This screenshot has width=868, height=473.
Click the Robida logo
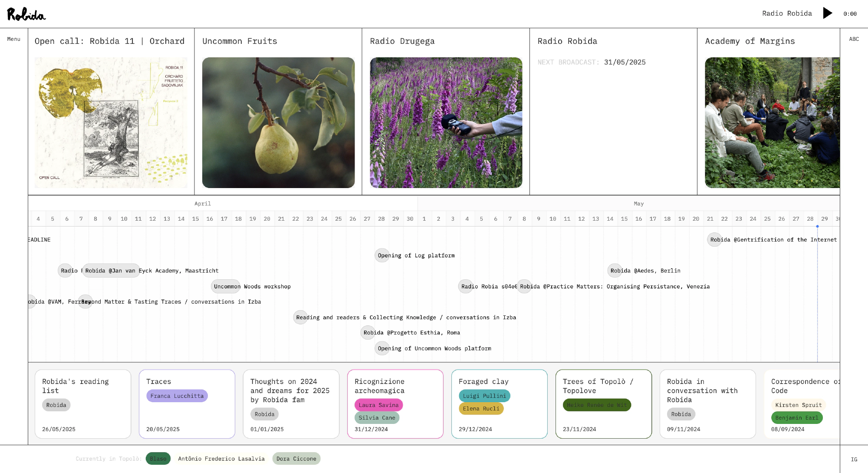[x=26, y=14]
